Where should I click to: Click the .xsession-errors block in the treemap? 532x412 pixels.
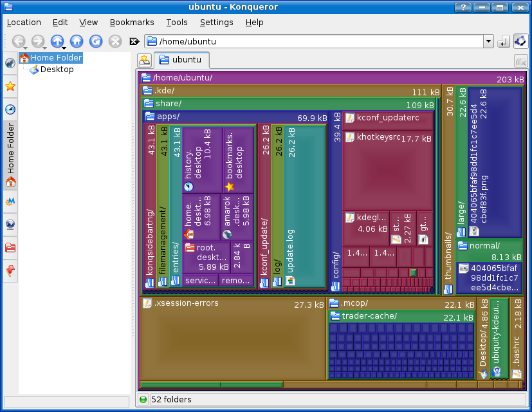pyautogui.click(x=232, y=338)
